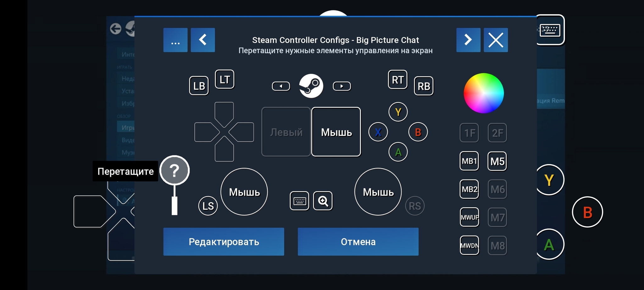Pick the Start (right arrow) button control

342,86
